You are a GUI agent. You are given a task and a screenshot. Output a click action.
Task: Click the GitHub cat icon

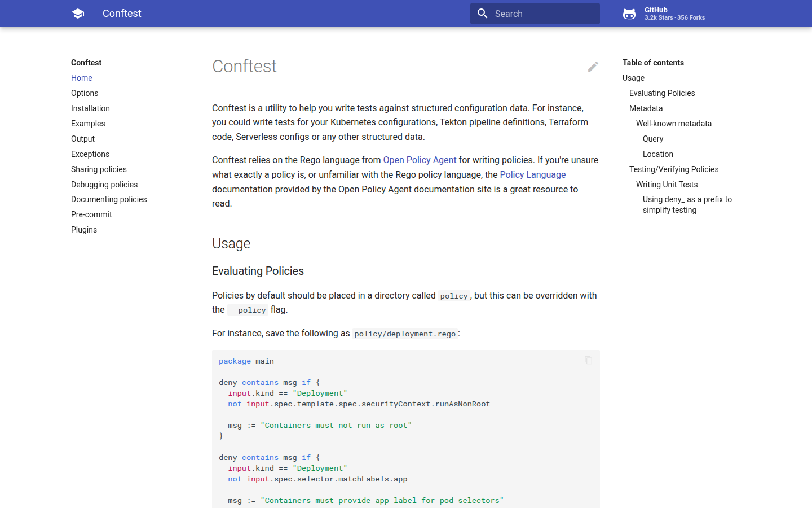(629, 14)
